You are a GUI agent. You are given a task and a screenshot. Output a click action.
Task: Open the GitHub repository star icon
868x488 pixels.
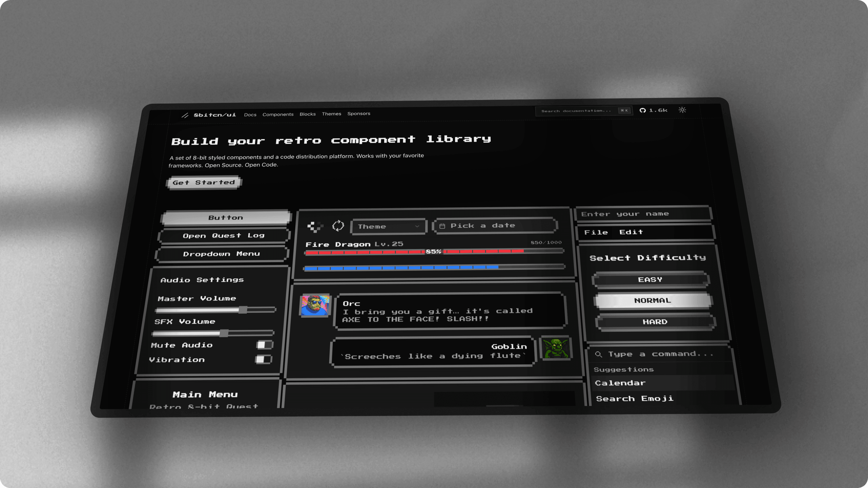643,110
